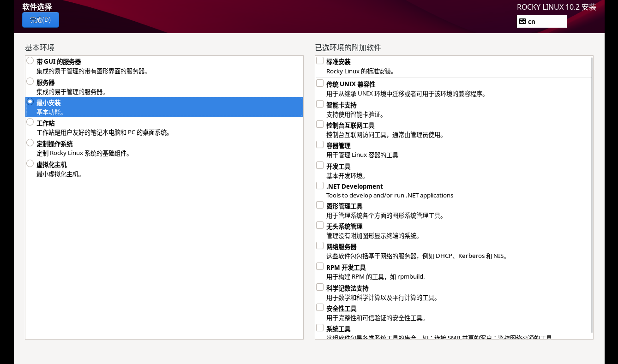Select the 最小安装 radio button

(x=30, y=101)
